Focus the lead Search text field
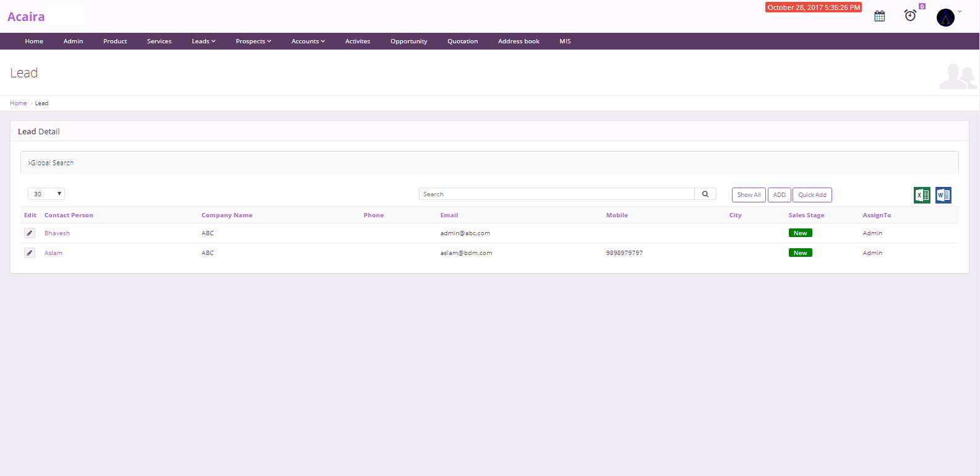This screenshot has width=980, height=476. point(556,194)
